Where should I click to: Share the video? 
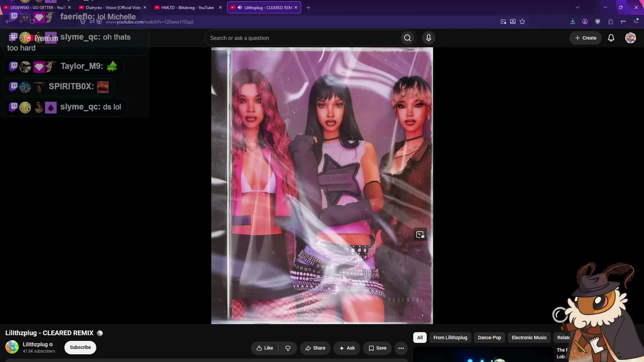tap(315, 348)
